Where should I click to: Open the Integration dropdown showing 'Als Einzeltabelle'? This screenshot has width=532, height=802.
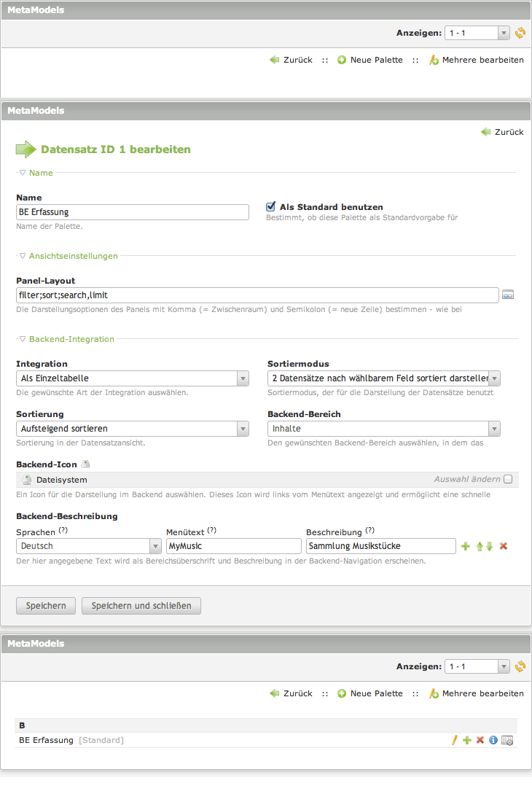coord(132,378)
